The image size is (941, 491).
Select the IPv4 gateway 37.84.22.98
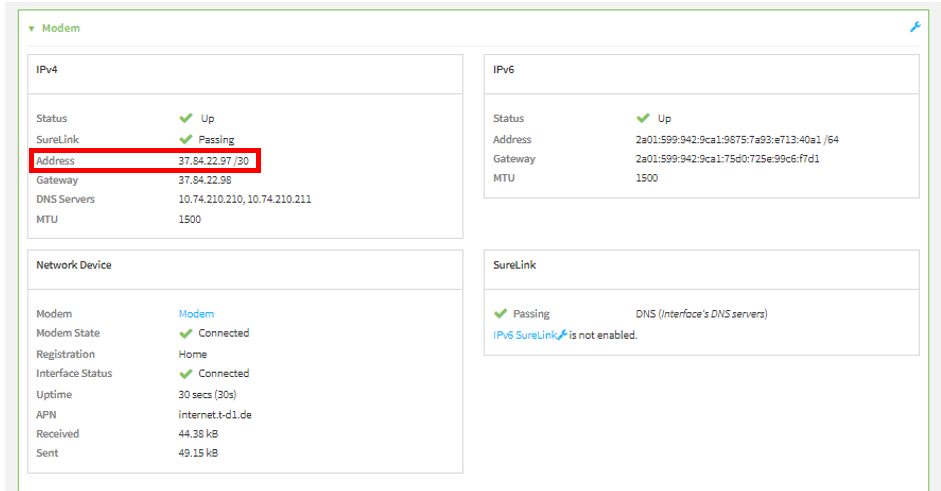click(204, 180)
